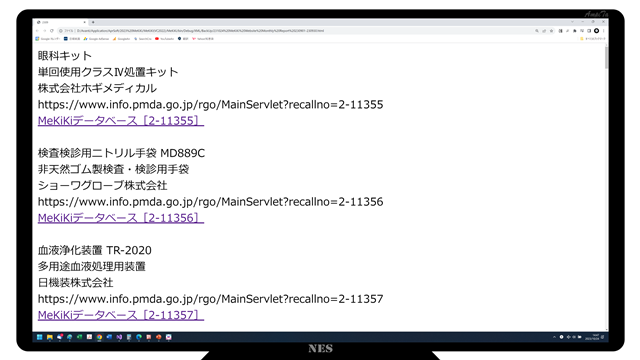The image size is (640, 360).
Task: Click the text 検査検診用ニトリル手袋 MD889C
Action: 121,153
